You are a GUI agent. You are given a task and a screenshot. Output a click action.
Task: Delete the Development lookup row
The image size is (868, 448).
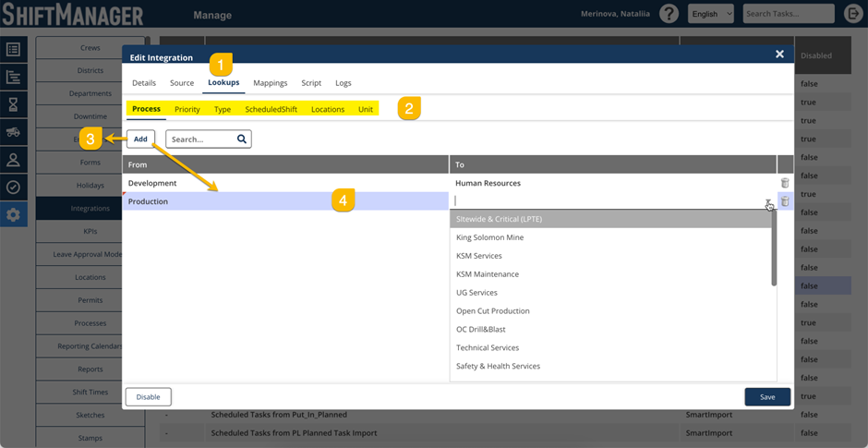coord(785,183)
